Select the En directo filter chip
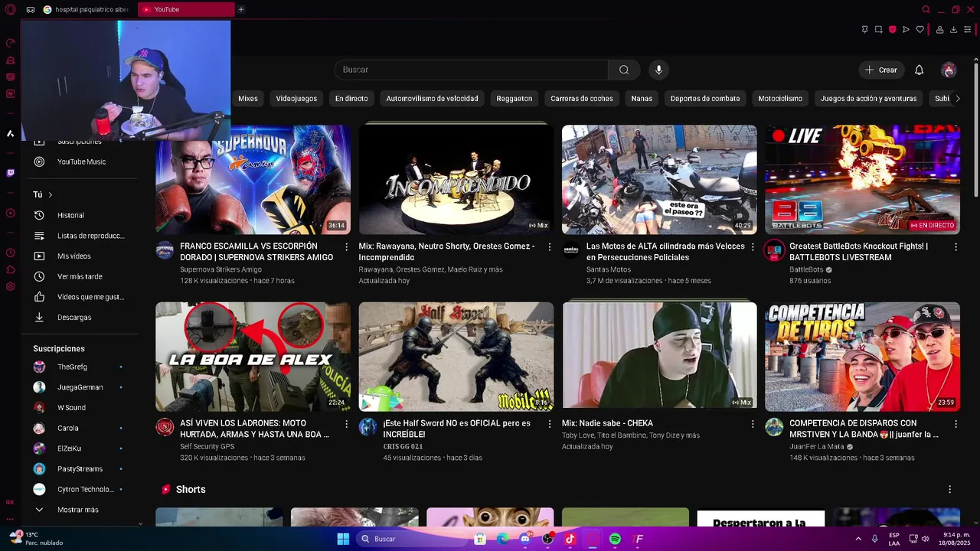Screen dimensions: 980x551 (351, 98)
